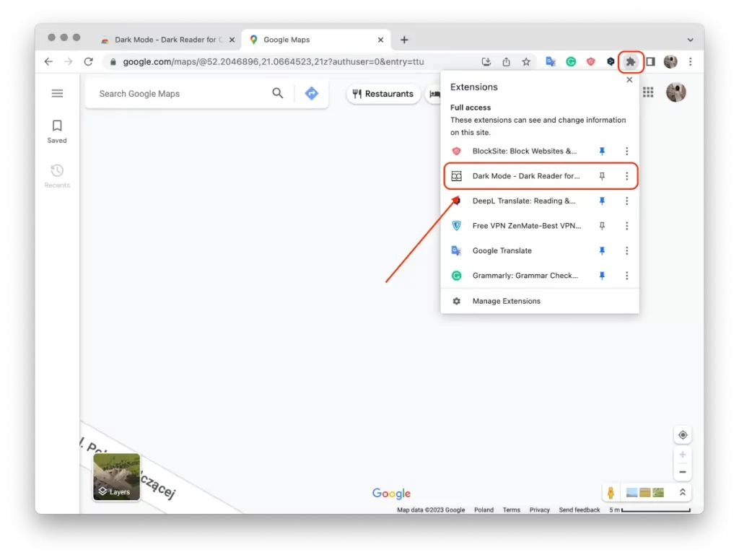
Task: Unpin the Google Translate extension
Action: click(x=602, y=251)
